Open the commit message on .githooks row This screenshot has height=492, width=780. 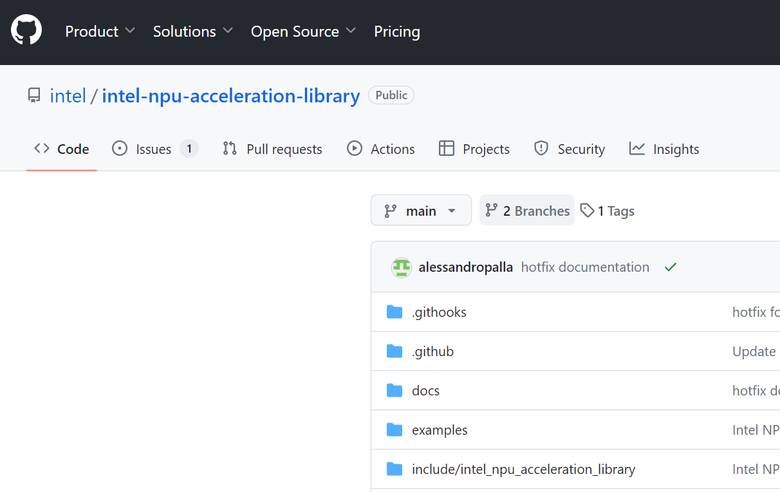pyautogui.click(x=756, y=312)
